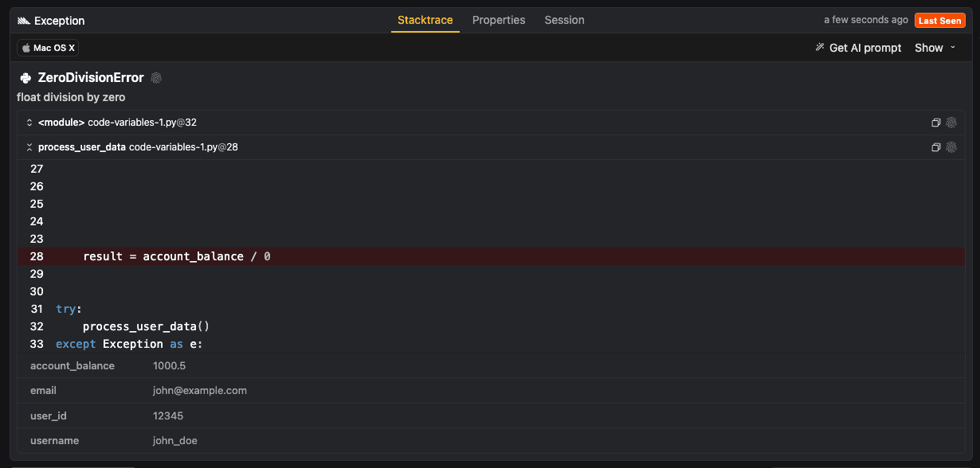Switch to the Properties tab
This screenshot has width=980, height=468.
point(499,20)
